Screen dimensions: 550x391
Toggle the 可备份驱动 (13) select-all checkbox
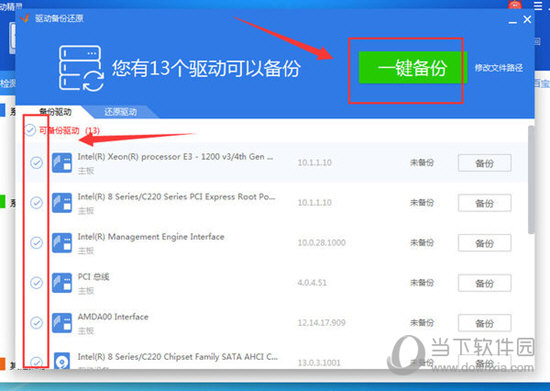point(30,130)
